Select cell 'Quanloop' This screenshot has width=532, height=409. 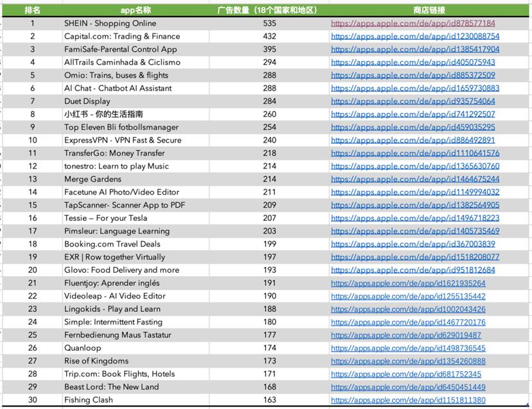(136, 348)
